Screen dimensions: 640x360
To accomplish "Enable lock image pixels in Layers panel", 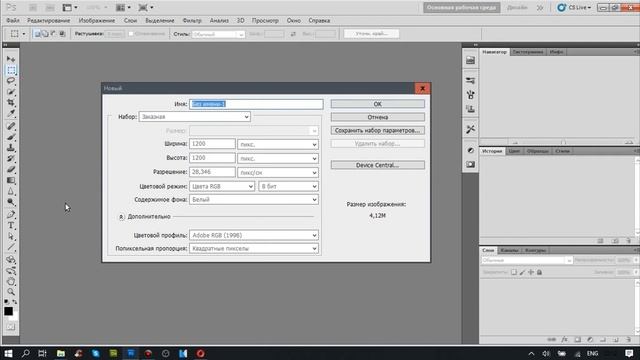I will pos(522,272).
